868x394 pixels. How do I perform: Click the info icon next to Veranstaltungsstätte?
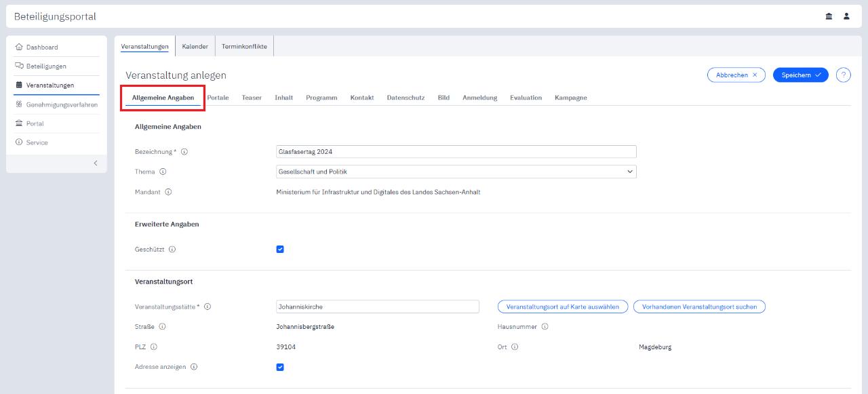pos(208,307)
